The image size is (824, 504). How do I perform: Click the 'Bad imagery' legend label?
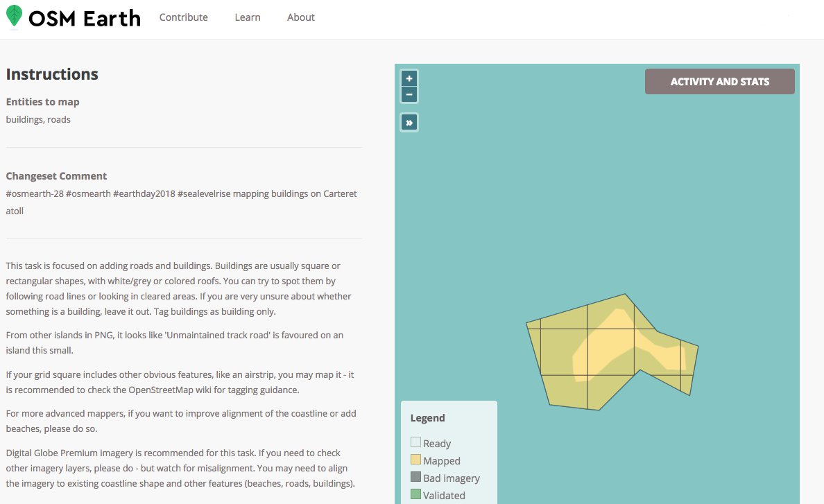(x=452, y=478)
